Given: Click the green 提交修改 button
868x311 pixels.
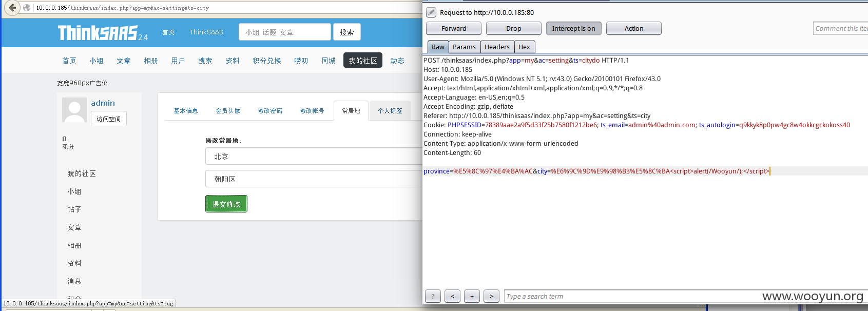Looking at the screenshot, I should point(226,204).
